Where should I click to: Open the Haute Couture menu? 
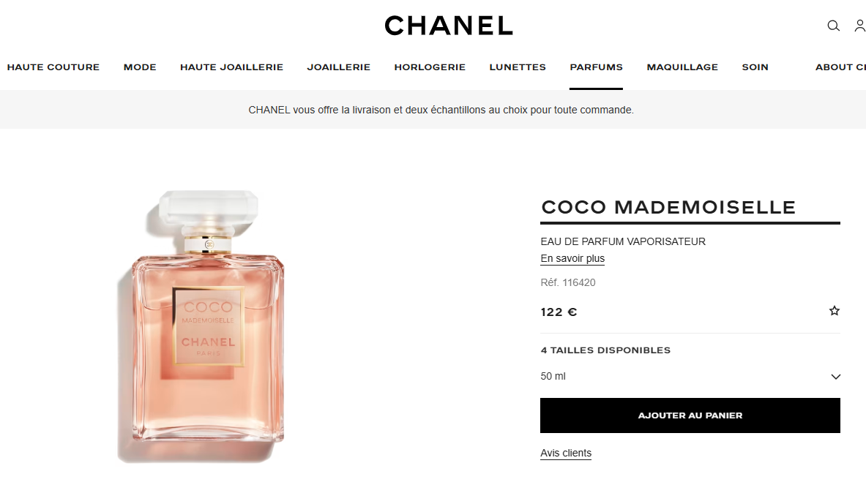[x=53, y=67]
